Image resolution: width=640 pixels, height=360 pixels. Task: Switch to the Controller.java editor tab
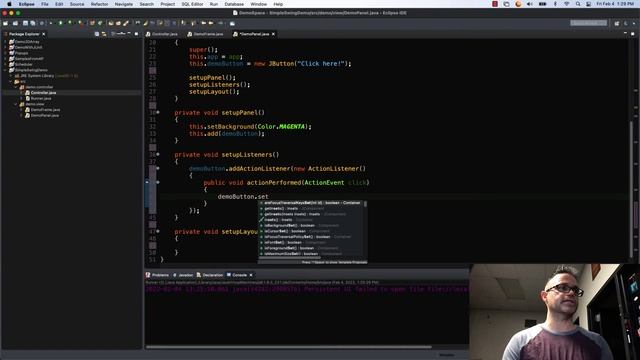(162, 34)
